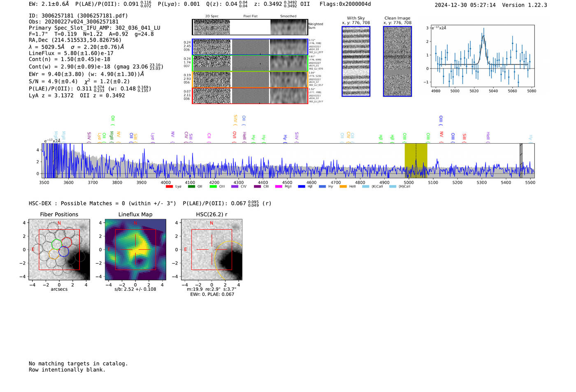Screen dimensions: 576x392
Task: Select the orange HeII legend swatch
Action: point(343,186)
